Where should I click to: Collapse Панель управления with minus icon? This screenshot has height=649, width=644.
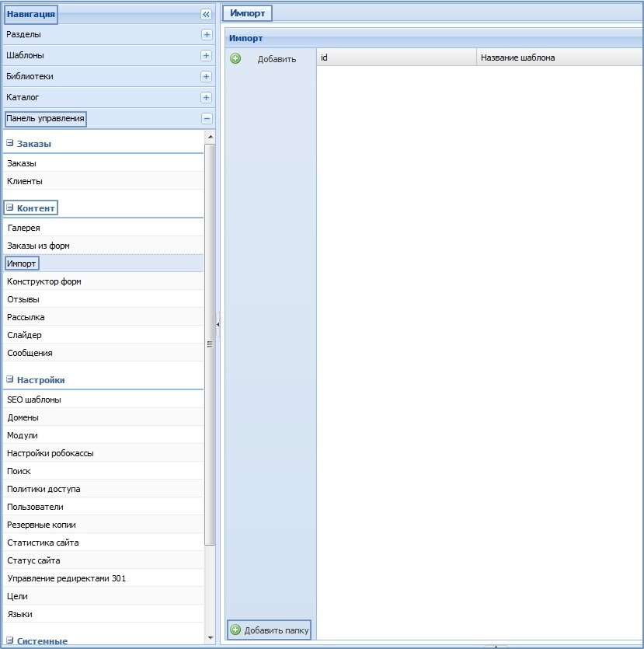(206, 119)
